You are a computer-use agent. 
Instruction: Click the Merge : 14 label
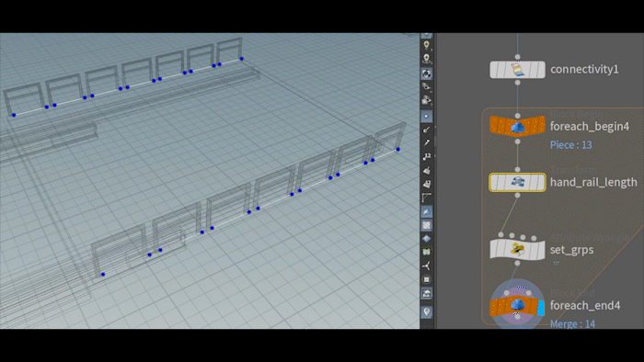572,324
